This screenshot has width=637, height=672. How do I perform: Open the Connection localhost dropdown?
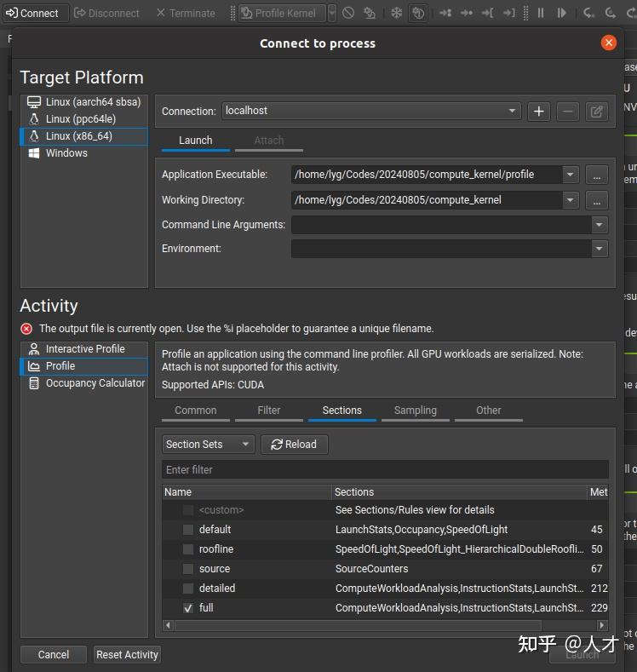coord(513,111)
